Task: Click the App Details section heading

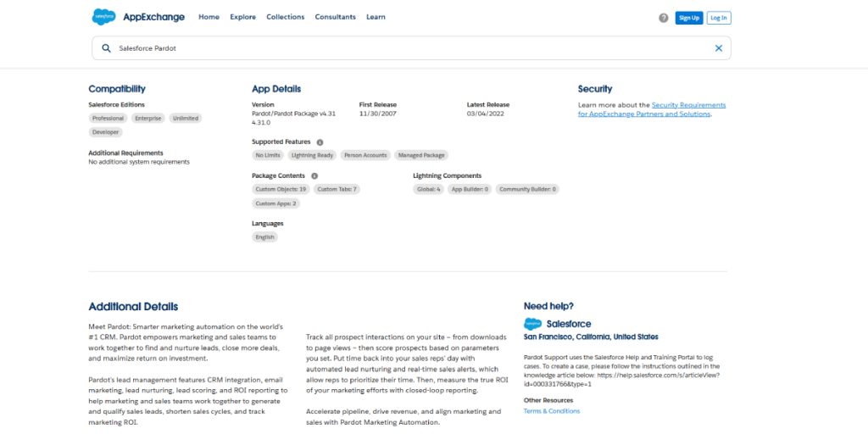Action: point(276,88)
